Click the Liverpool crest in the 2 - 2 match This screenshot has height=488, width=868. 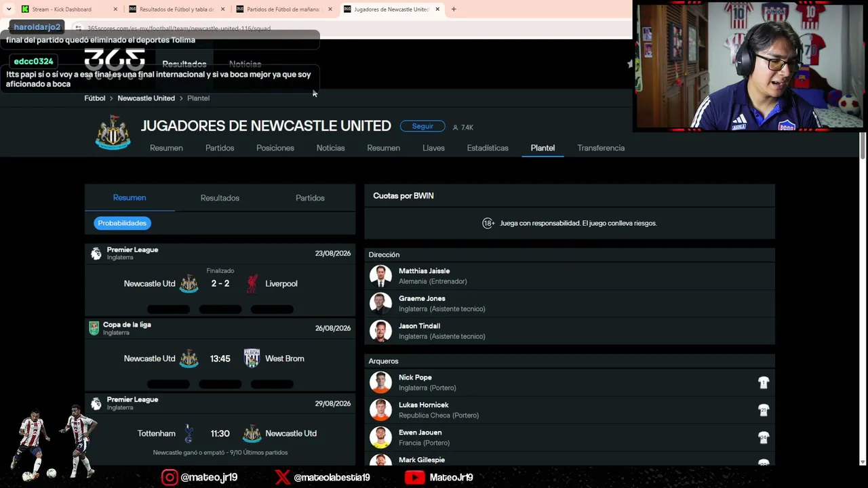[252, 283]
